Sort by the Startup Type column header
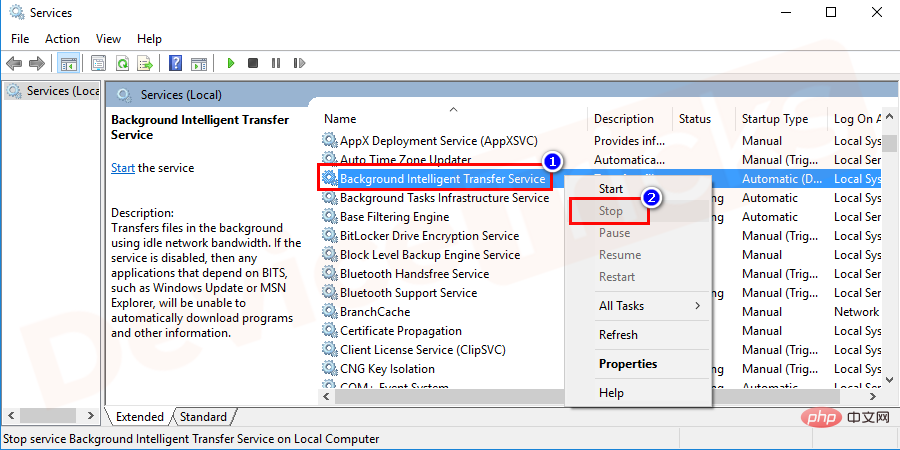900x450 pixels. pos(774,119)
